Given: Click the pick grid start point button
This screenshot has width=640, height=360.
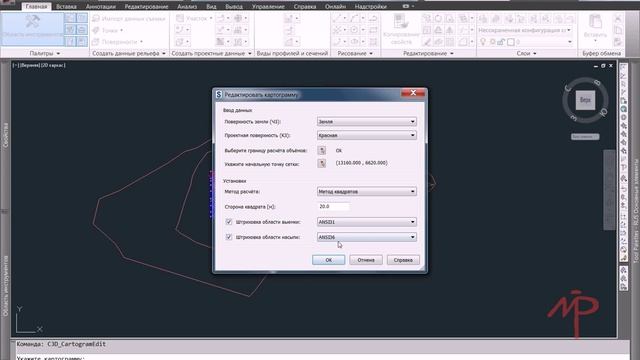Looking at the screenshot, I should 322,163.
